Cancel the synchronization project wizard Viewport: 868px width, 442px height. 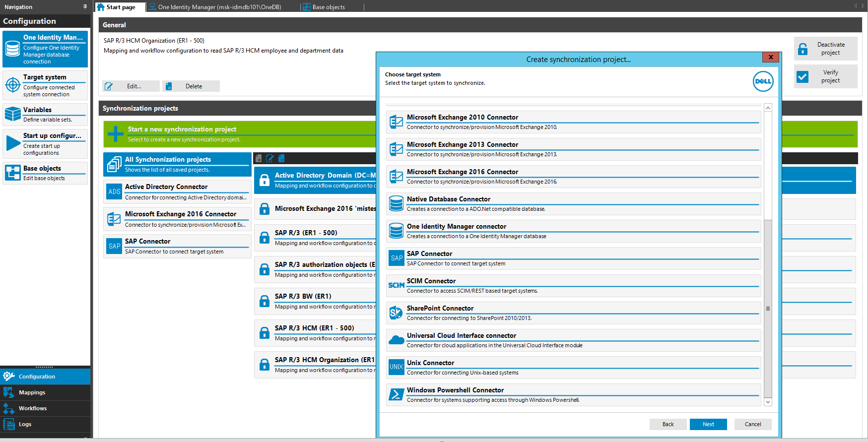[x=753, y=424]
